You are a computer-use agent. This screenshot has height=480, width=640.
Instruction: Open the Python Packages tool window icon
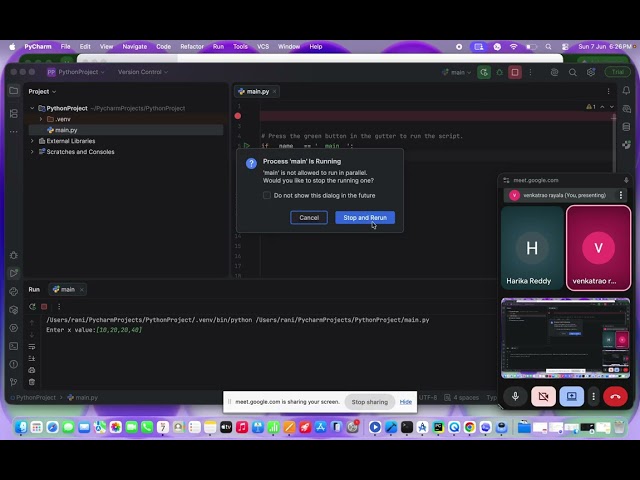13,310
